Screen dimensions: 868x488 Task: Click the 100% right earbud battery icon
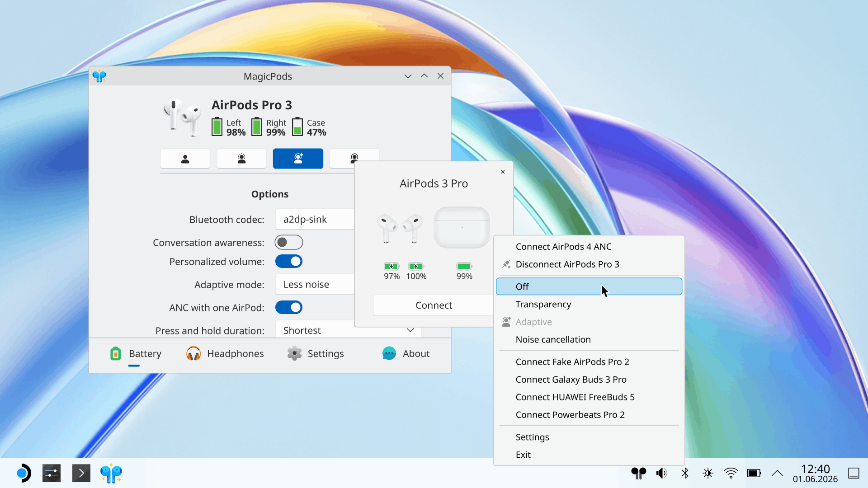pos(416,266)
